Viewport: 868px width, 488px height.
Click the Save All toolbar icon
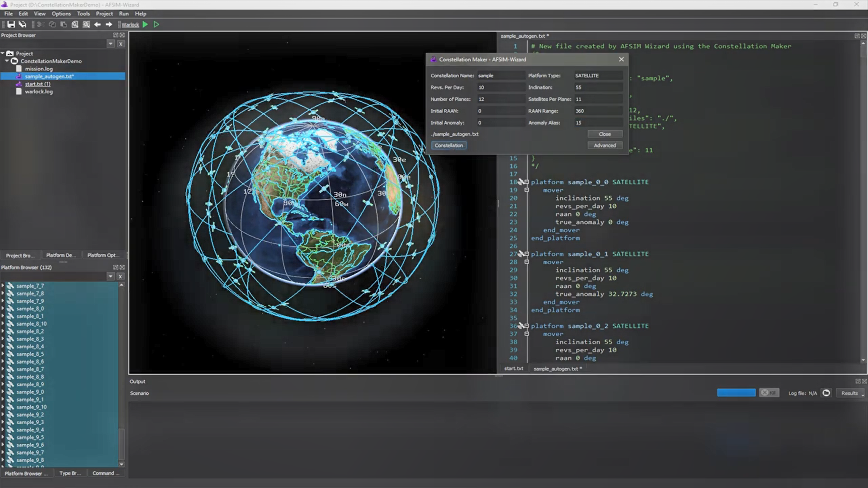pos(23,24)
